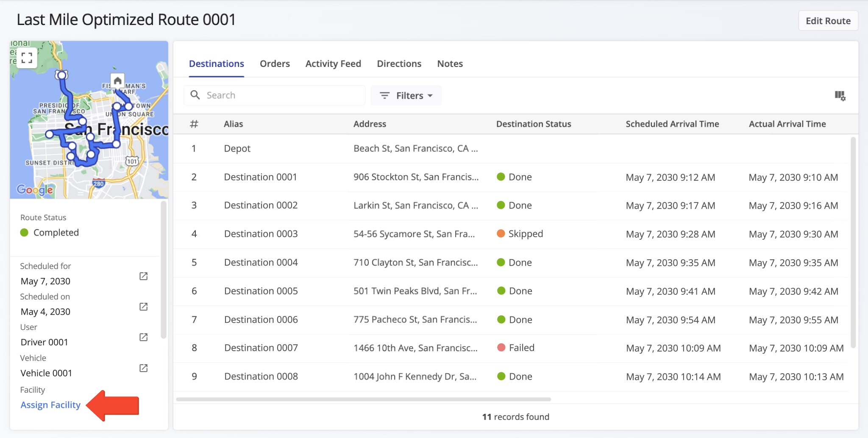Sort by the Alias column header

233,124
